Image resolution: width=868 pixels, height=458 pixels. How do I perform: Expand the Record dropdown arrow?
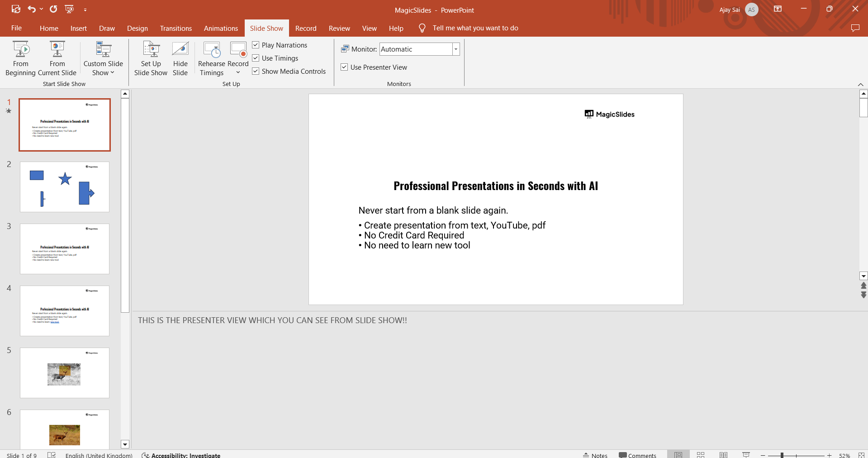[x=238, y=72]
